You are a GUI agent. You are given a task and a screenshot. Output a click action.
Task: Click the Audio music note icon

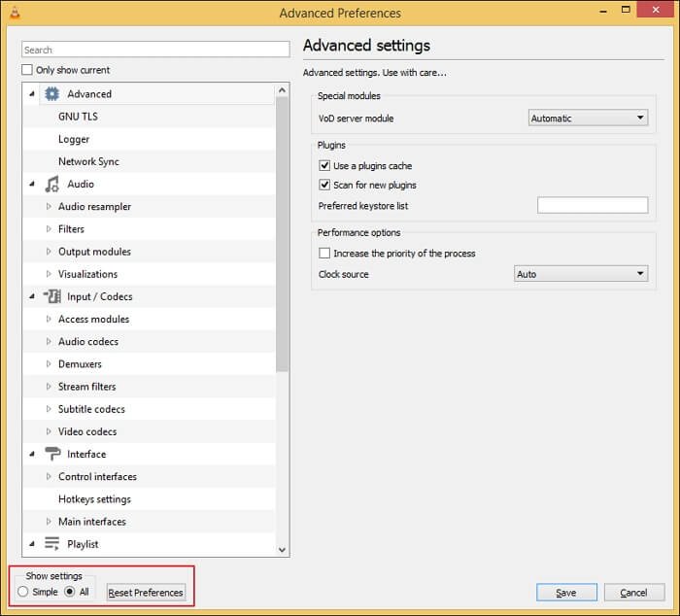(52, 185)
